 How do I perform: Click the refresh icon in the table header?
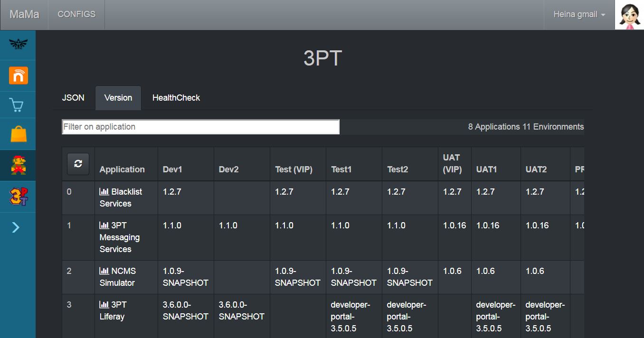coord(77,163)
